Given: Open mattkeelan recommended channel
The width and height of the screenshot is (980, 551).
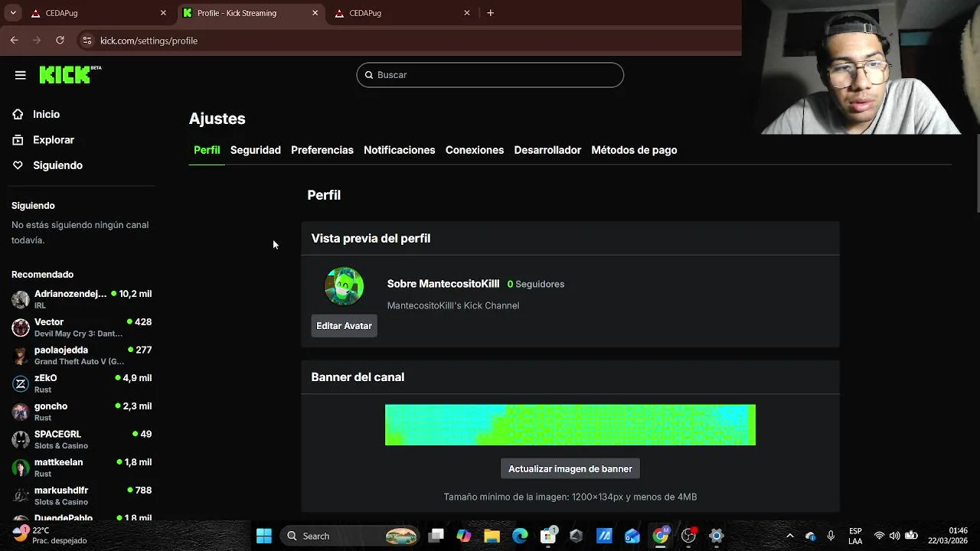Looking at the screenshot, I should (82, 468).
